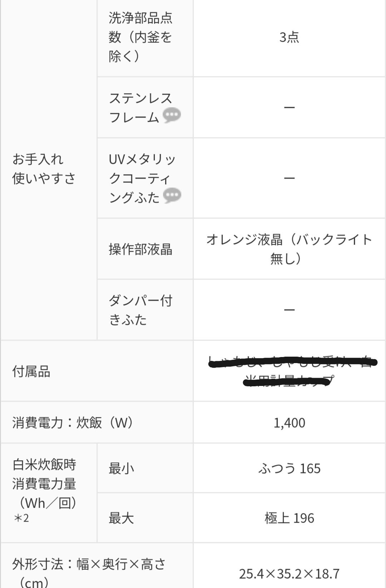Open the speech bubble icon beside UVメタリックコーティングふた
This screenshot has height=588, width=386.
point(172,196)
